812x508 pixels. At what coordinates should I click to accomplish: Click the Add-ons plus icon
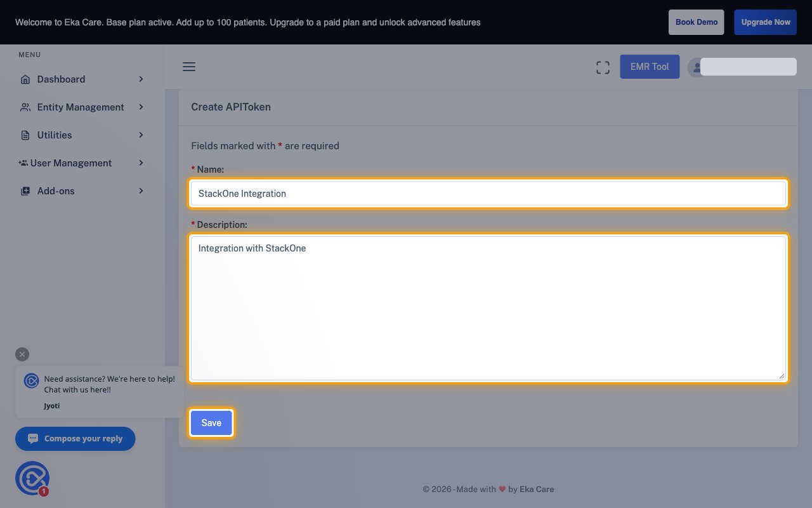pos(25,191)
